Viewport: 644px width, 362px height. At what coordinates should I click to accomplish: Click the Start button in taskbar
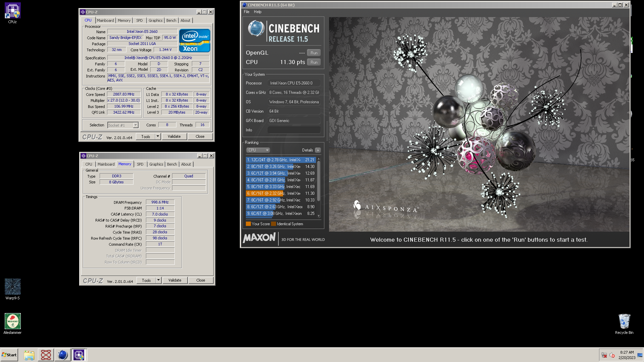point(9,355)
